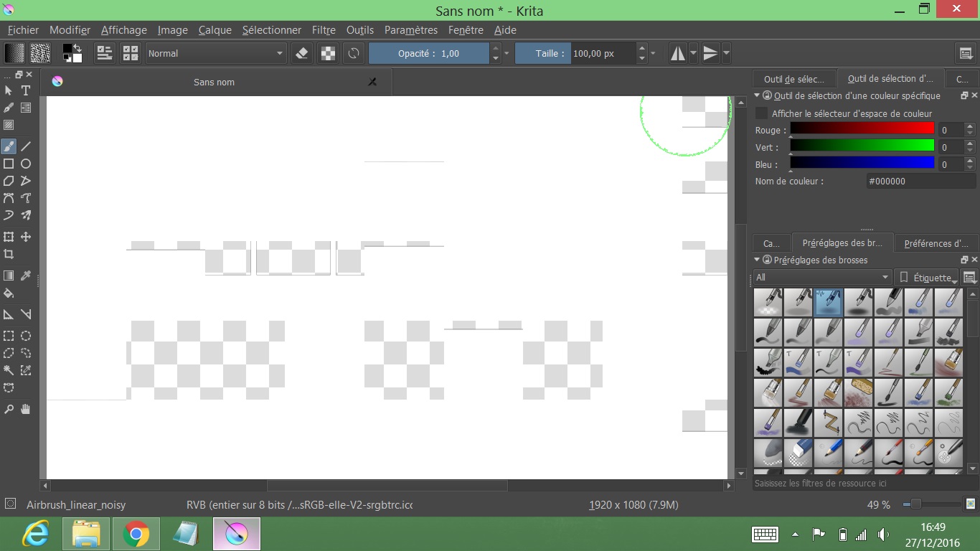Toggle Eraser mode in the toolbar
980x551 pixels.
pos(302,53)
